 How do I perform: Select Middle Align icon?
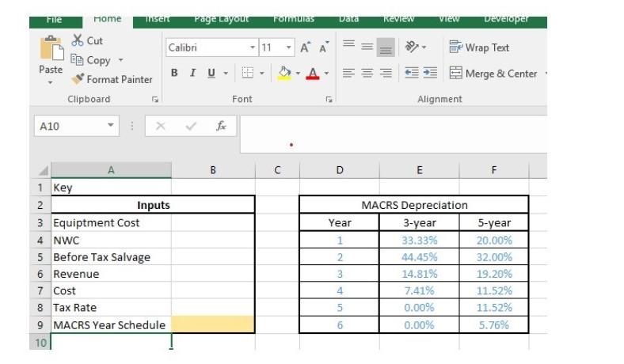pyautogui.click(x=367, y=47)
